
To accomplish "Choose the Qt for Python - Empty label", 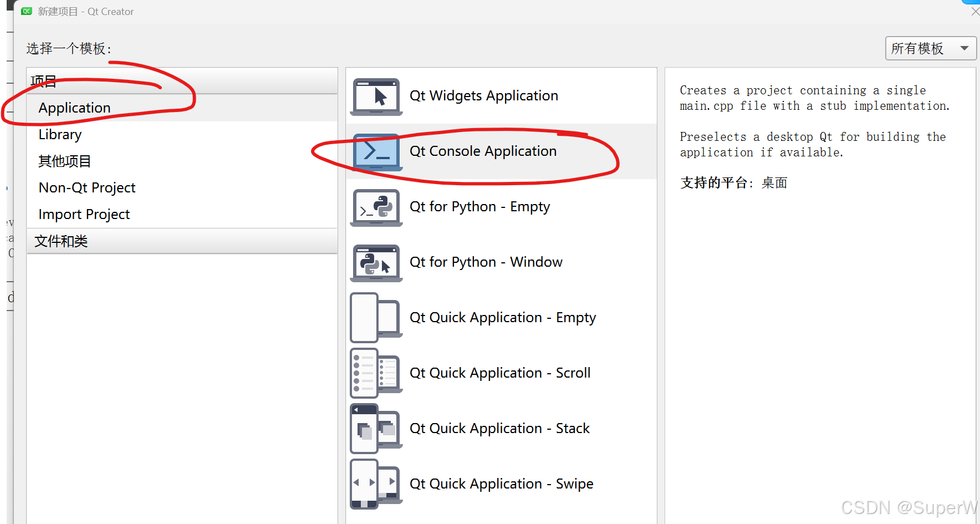I will (x=479, y=207).
